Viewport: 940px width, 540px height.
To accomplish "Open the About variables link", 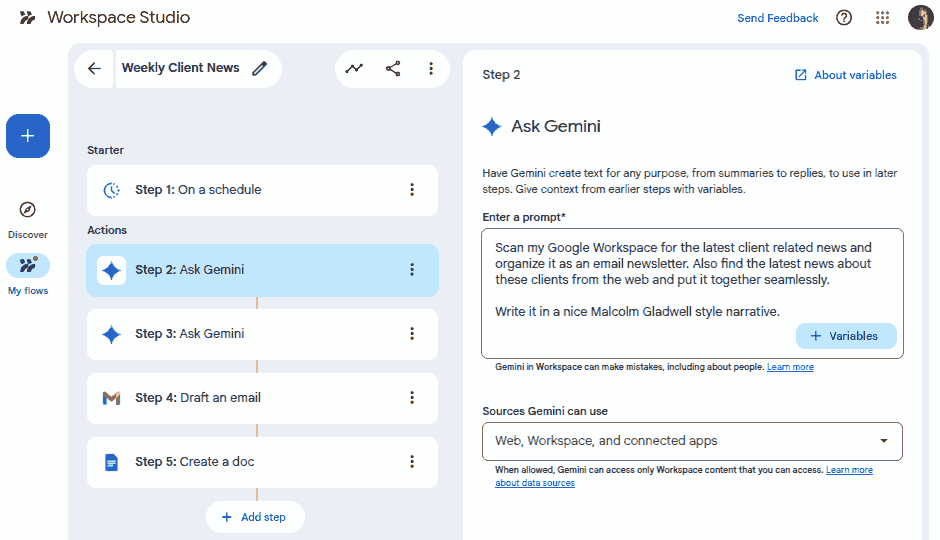I will 845,75.
